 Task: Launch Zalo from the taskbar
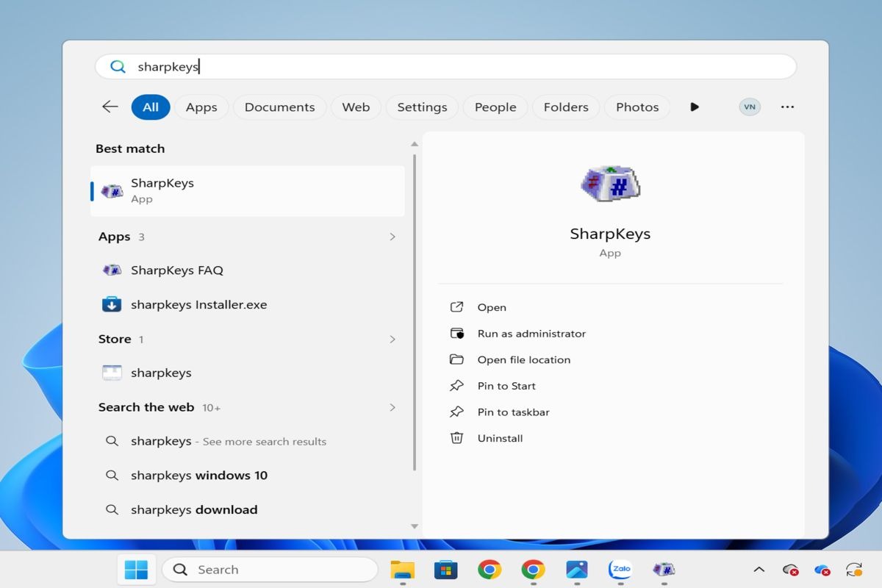[x=620, y=570]
